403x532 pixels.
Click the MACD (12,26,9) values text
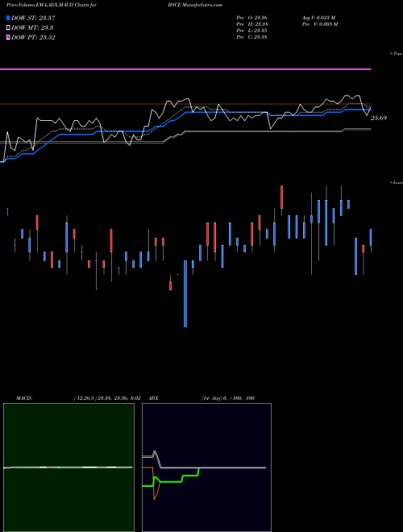[x=107, y=398]
